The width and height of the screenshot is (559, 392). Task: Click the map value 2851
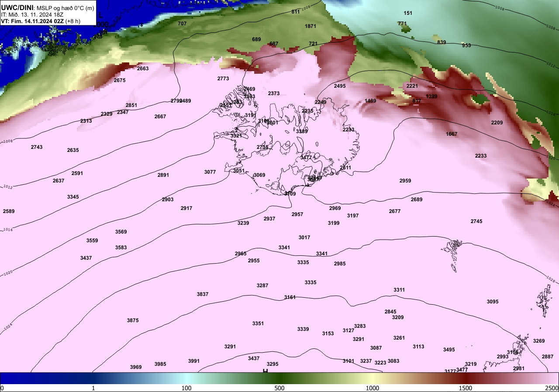131,105
